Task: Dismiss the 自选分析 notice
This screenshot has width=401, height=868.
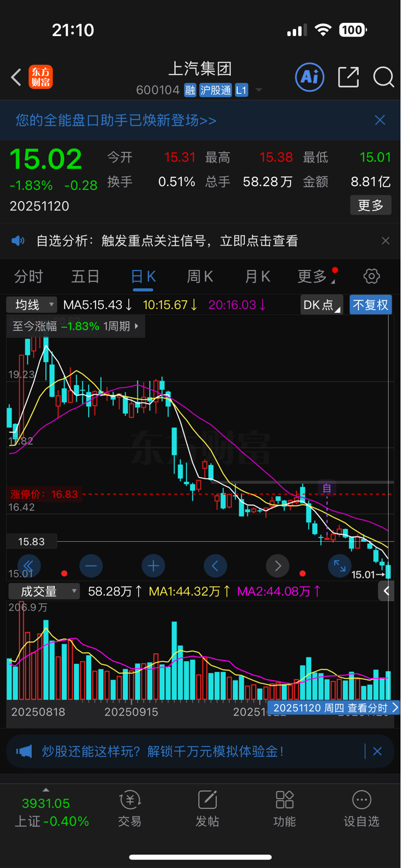Action: [385, 241]
